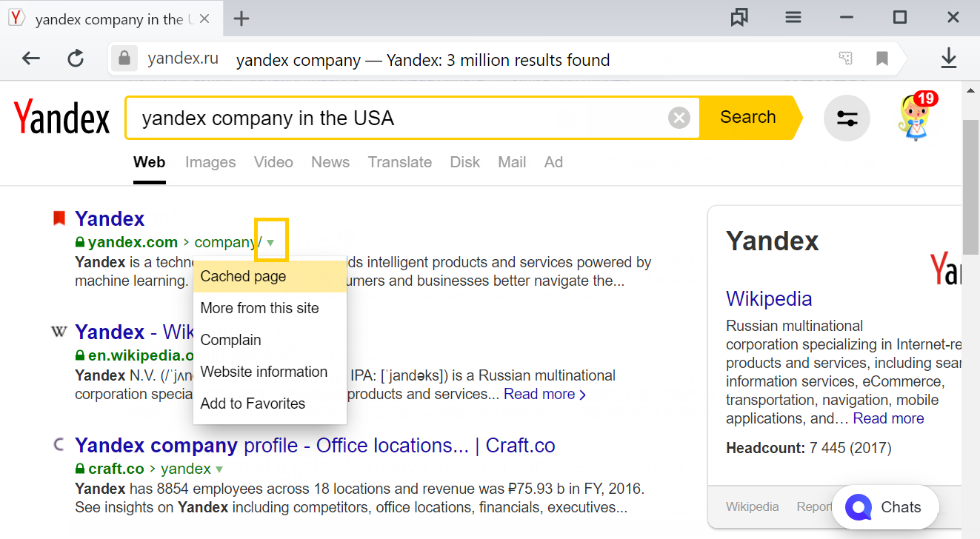Reload the page
This screenshot has height=539, width=980.
pos(76,58)
